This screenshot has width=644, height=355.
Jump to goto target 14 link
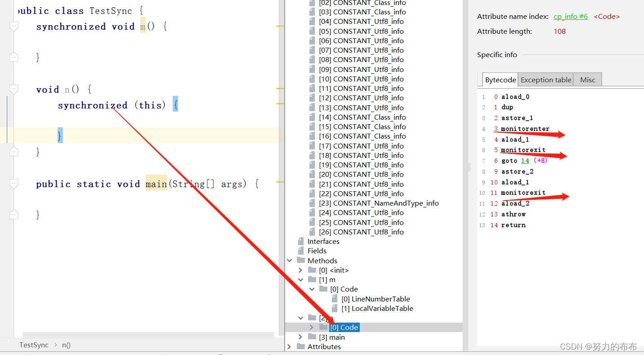click(525, 161)
